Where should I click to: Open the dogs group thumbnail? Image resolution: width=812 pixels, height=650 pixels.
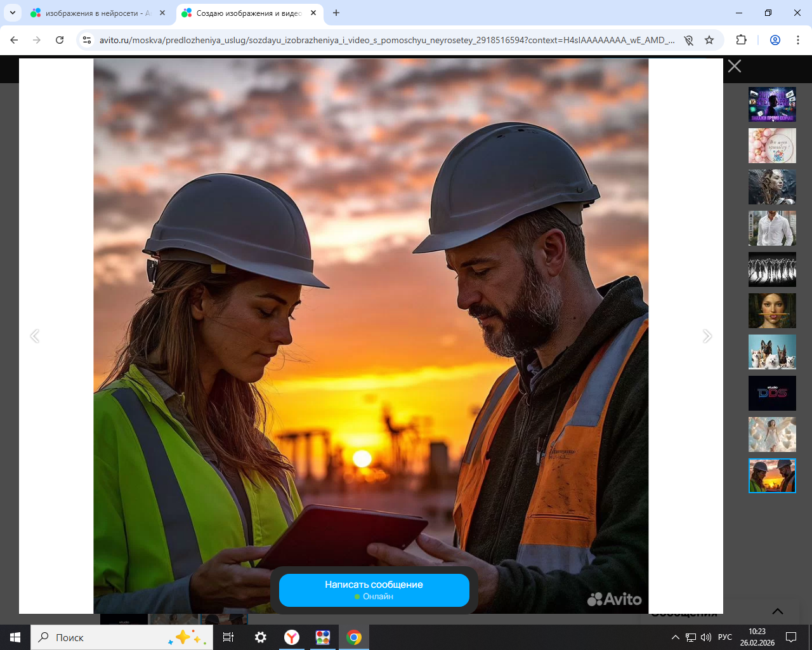pos(772,352)
